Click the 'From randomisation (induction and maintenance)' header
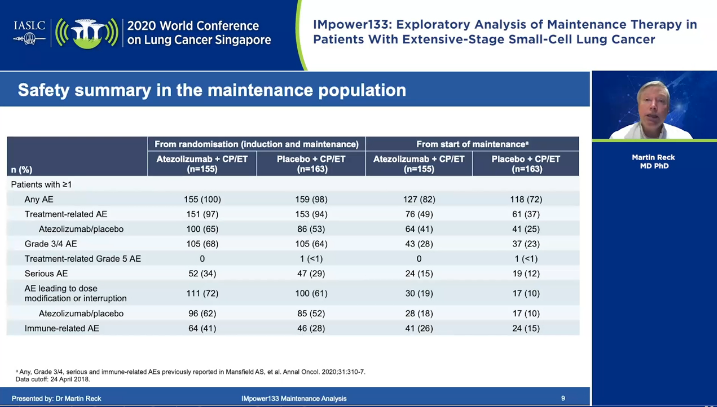Image resolution: width=717 pixels, height=407 pixels. (x=257, y=144)
